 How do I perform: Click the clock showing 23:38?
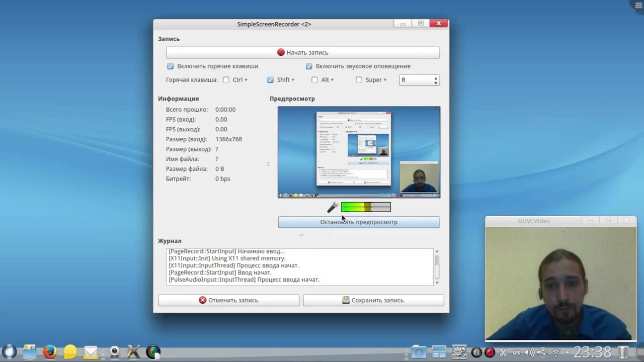[593, 352]
